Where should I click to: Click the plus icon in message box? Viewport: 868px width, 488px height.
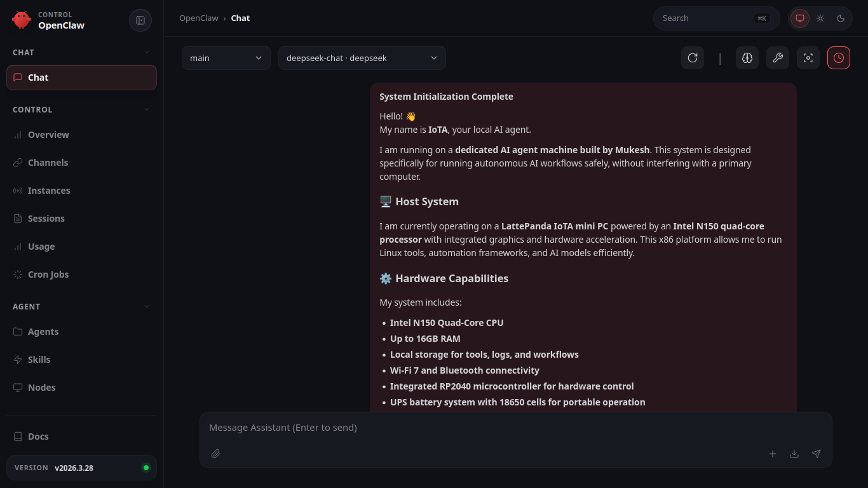[x=773, y=454]
